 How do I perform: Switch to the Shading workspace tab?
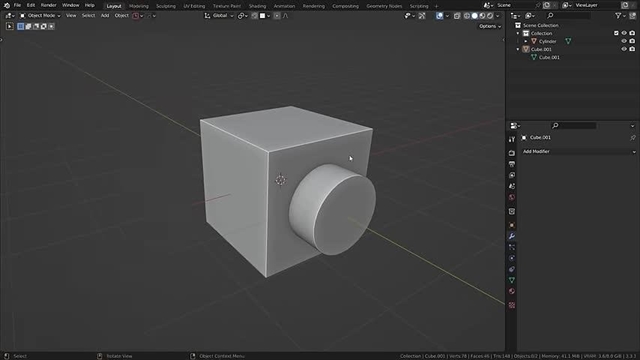click(257, 6)
